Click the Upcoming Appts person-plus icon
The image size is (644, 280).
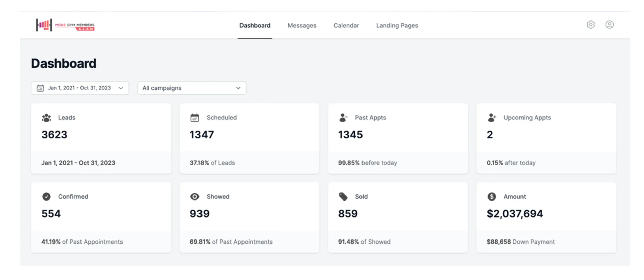point(492,118)
